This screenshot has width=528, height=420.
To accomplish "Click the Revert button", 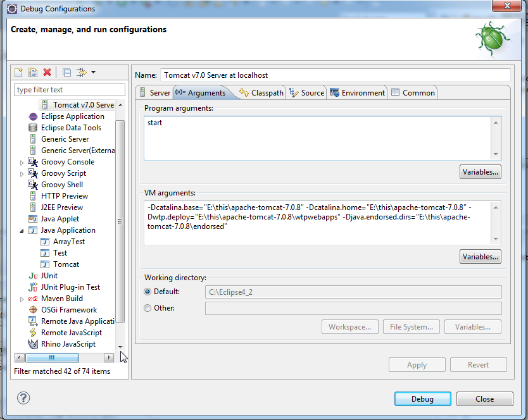I will (x=478, y=365).
